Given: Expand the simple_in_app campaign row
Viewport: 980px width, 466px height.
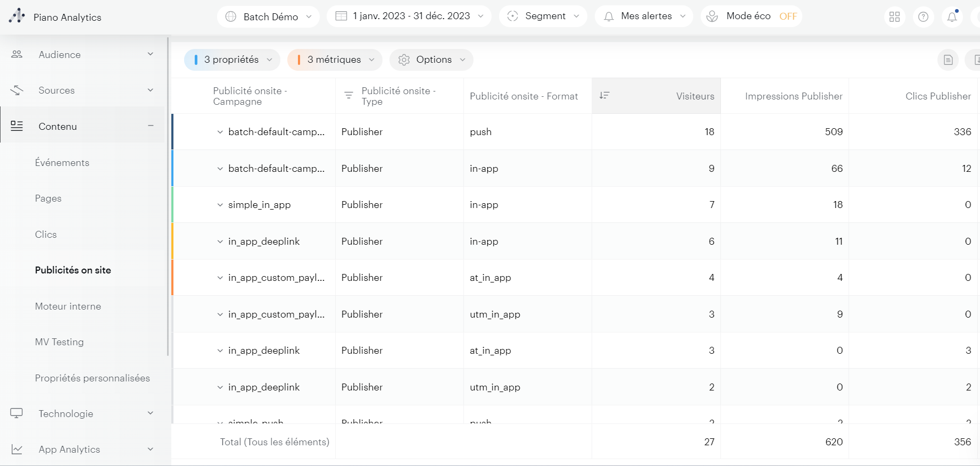Looking at the screenshot, I should (220, 205).
